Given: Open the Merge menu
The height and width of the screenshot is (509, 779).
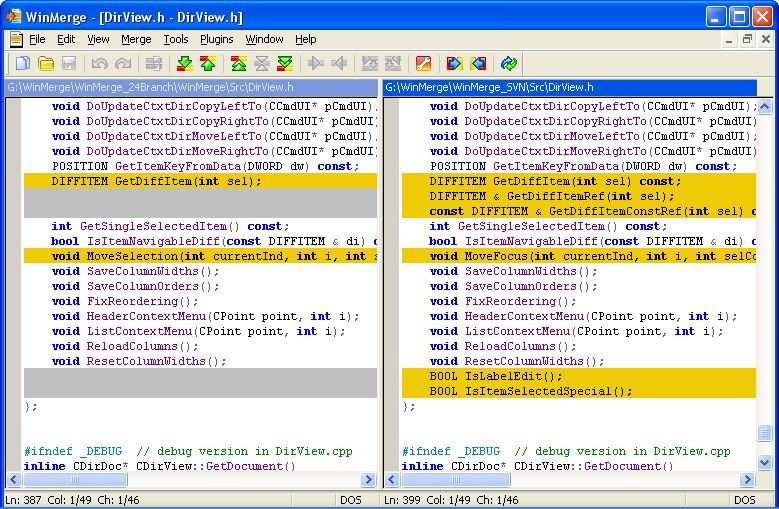Looking at the screenshot, I should click(x=136, y=39).
